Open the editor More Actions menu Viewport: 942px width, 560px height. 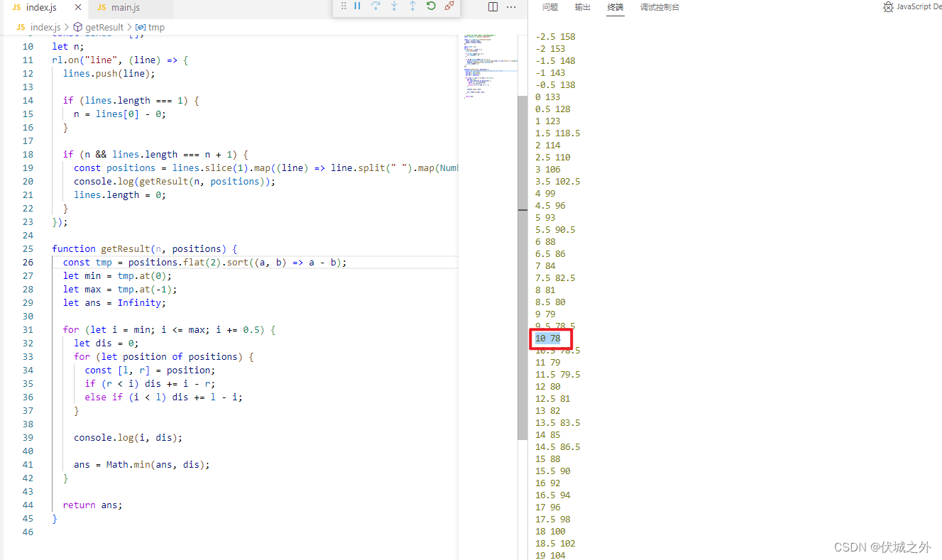(511, 7)
